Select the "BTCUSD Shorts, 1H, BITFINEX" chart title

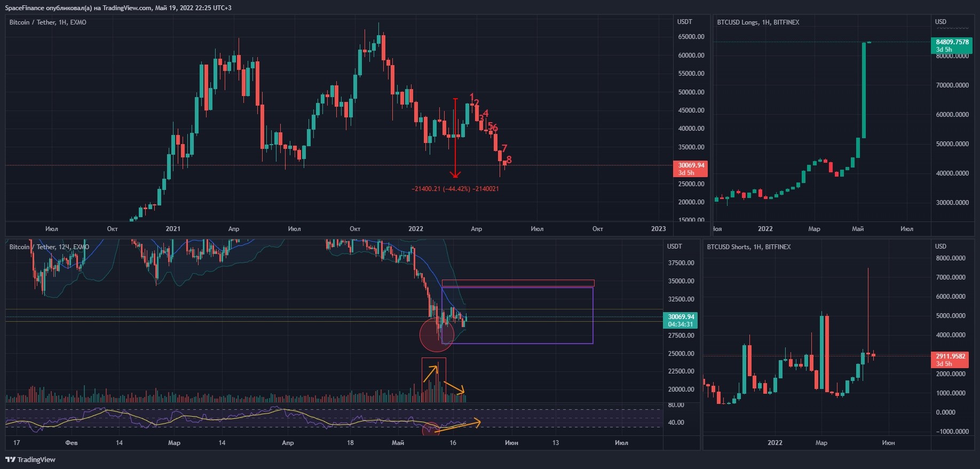tap(749, 247)
